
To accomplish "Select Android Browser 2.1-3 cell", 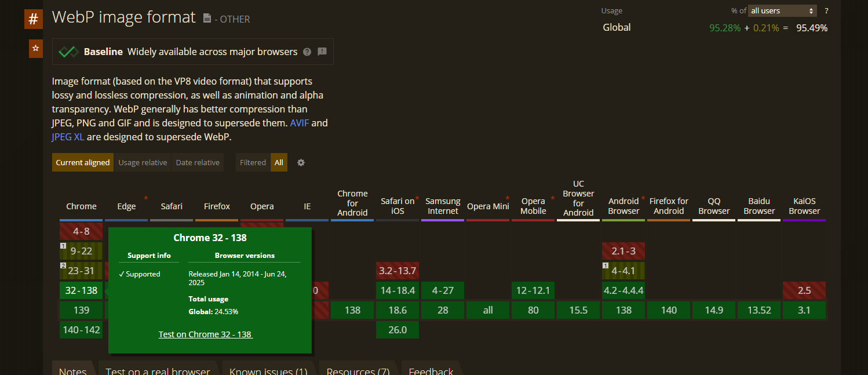I will click(x=623, y=251).
